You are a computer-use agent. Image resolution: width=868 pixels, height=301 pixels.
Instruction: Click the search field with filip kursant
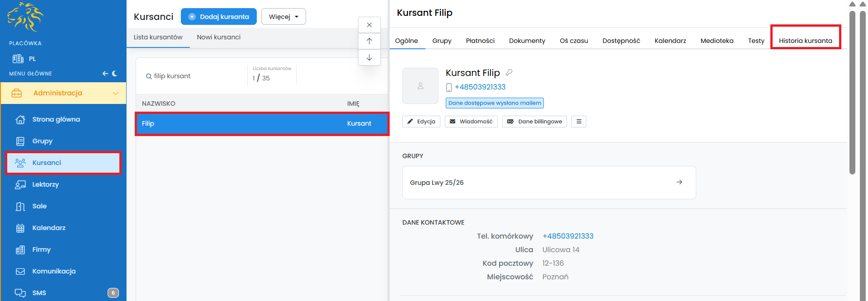tap(194, 76)
